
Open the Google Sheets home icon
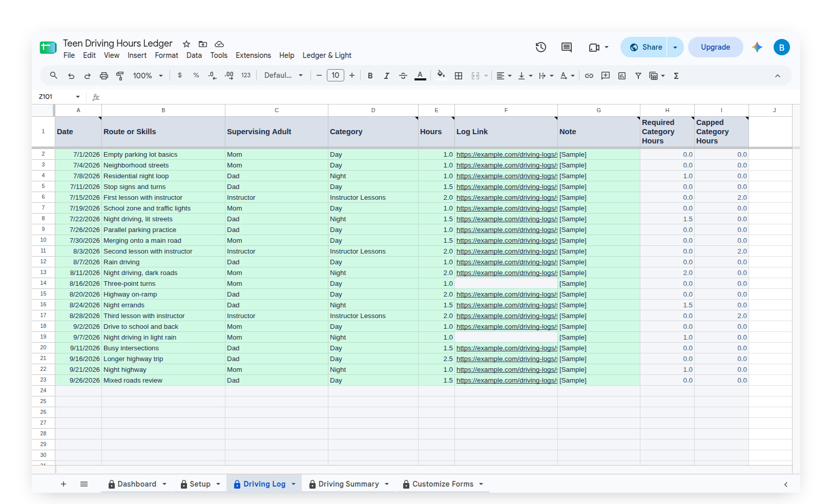point(48,48)
